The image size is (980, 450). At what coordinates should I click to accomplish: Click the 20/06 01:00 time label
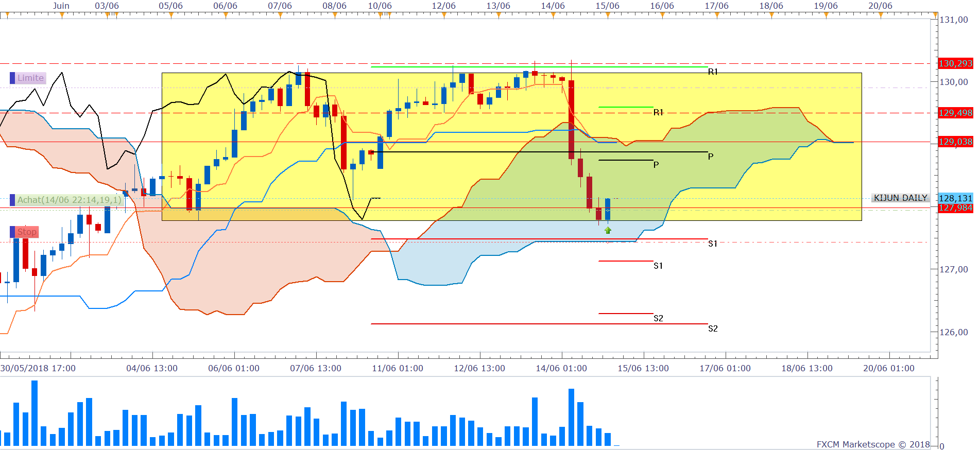coord(889,368)
